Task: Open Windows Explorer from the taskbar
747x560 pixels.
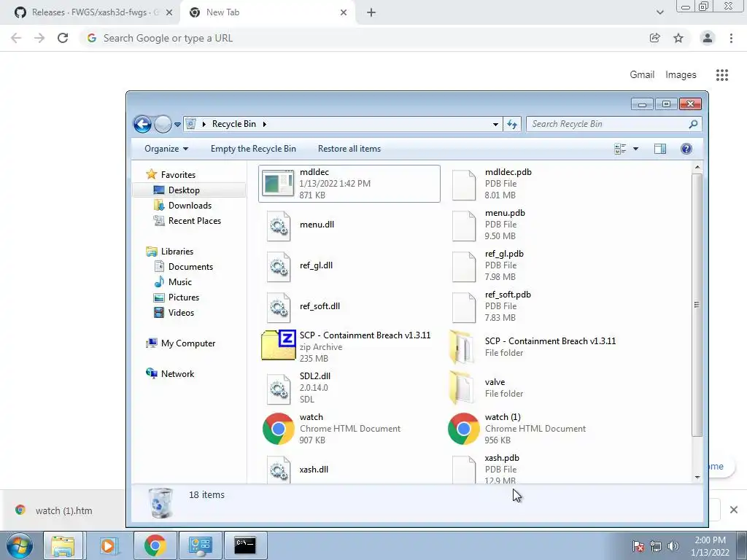Action: (x=63, y=545)
